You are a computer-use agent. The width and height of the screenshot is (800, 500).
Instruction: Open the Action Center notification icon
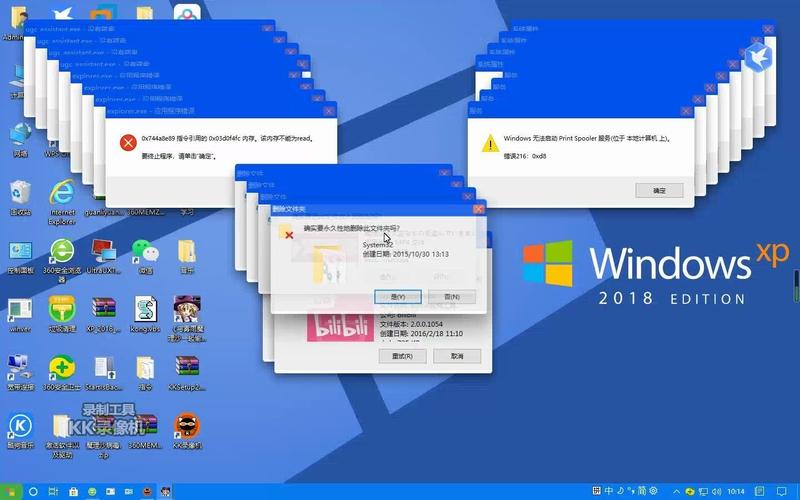(781, 492)
